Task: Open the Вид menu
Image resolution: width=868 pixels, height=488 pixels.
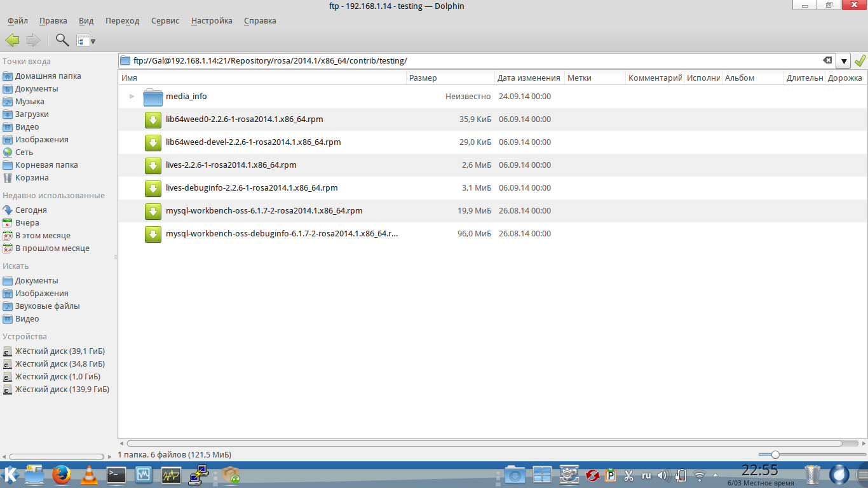Action: click(x=86, y=20)
